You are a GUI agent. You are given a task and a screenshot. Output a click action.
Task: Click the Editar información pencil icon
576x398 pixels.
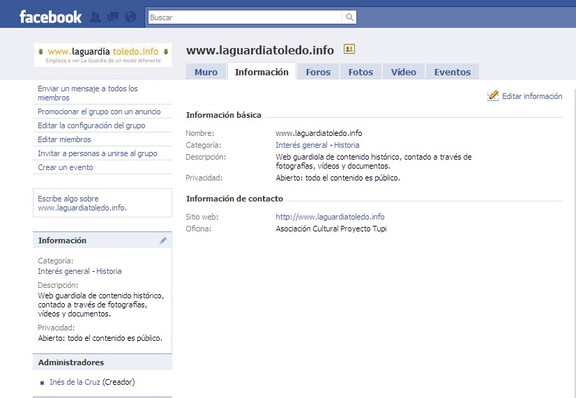(x=493, y=96)
